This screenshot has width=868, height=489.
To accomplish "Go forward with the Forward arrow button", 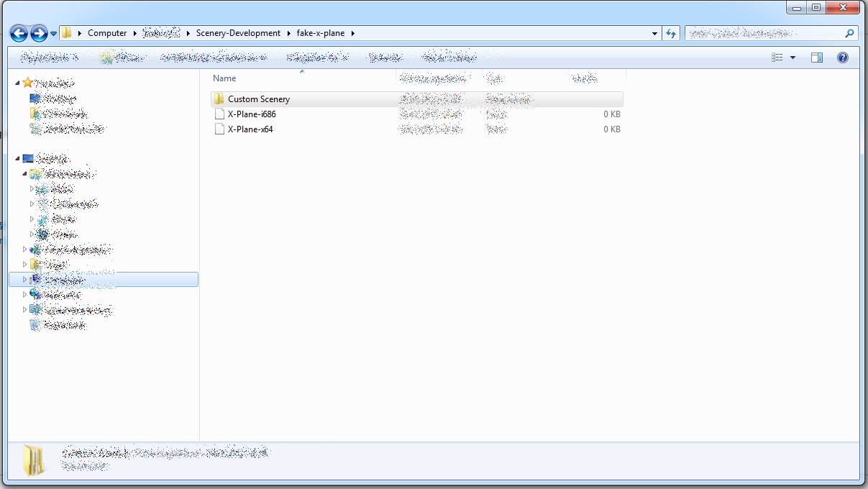I will pos(39,33).
